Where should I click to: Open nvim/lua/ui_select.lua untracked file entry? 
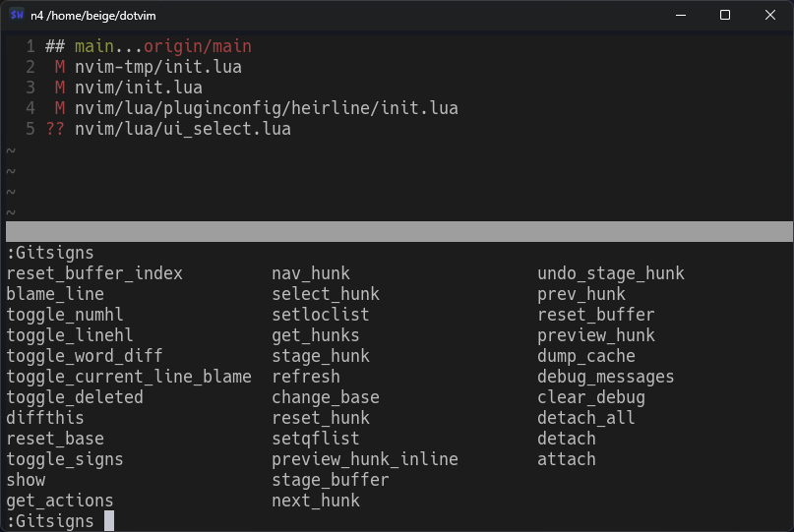tap(183, 129)
